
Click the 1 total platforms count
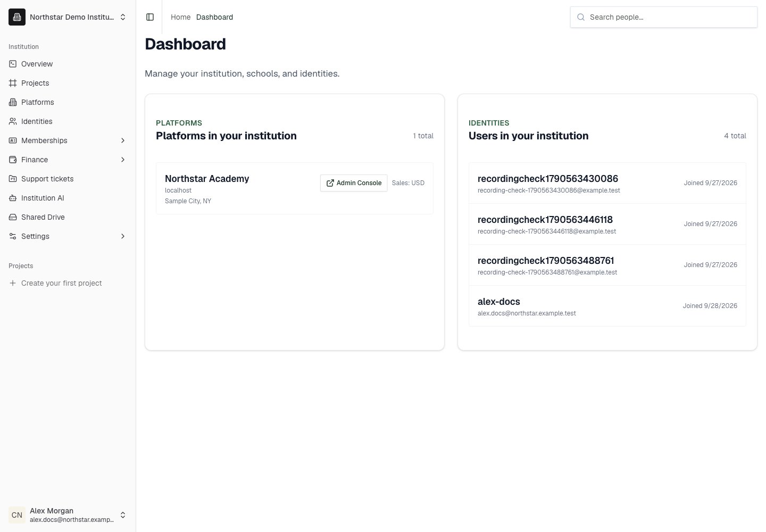click(423, 136)
